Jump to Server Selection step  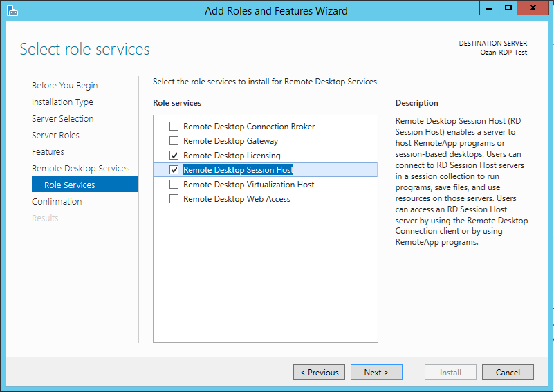[x=62, y=119]
